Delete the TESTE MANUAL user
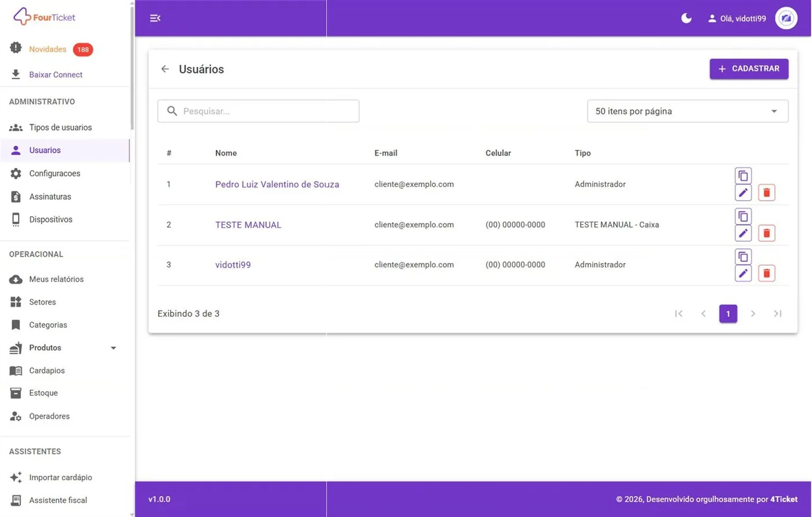 click(x=767, y=233)
